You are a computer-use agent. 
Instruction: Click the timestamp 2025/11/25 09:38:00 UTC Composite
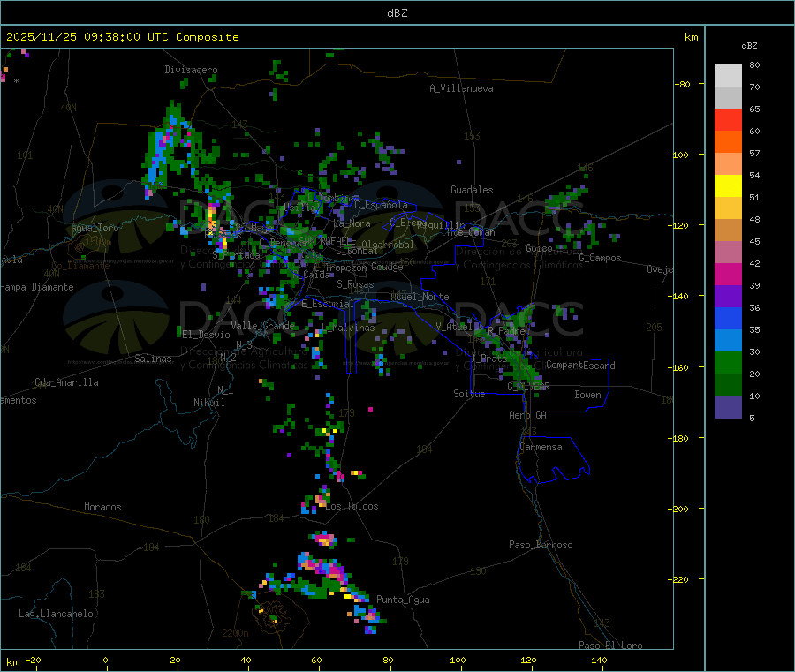point(122,37)
